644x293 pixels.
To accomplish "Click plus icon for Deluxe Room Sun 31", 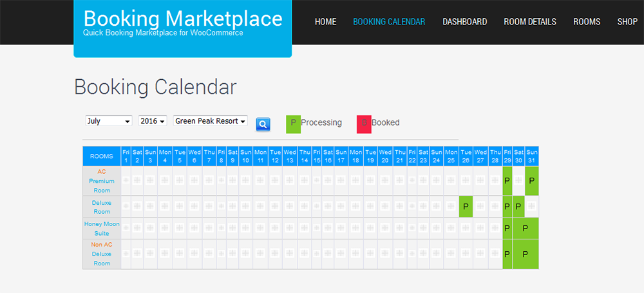I will click(532, 206).
